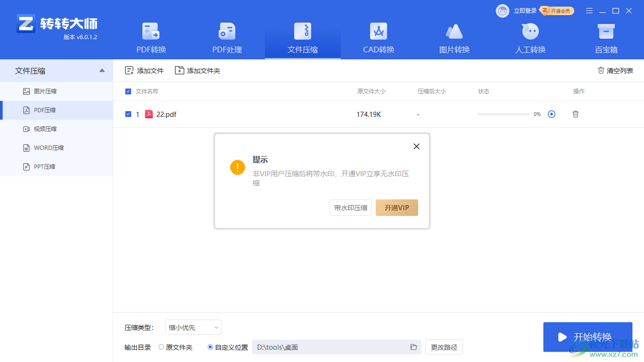
Task: Click the 状态 column header
Action: coord(484,91)
